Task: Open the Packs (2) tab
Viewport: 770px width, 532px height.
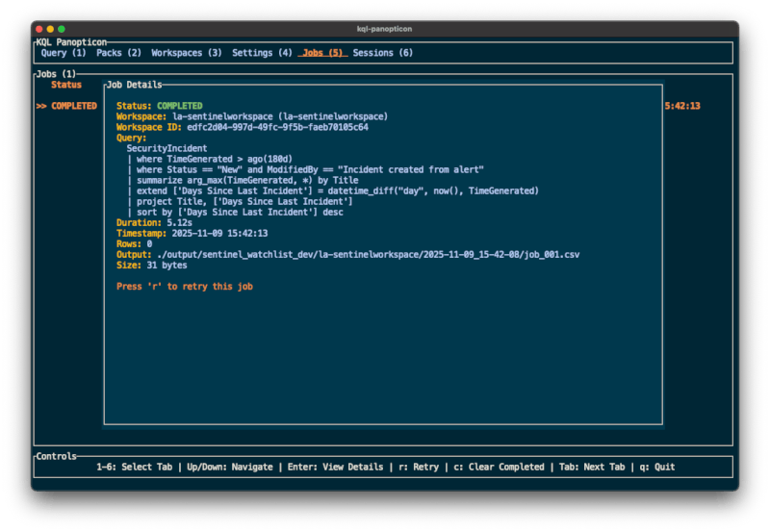Action: [118, 53]
